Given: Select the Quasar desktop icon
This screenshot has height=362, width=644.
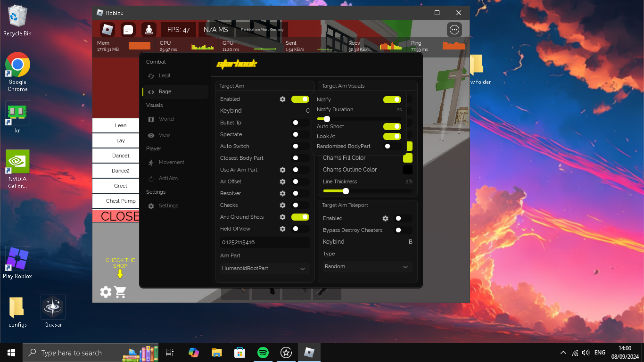Looking at the screenshot, I should point(53,311).
